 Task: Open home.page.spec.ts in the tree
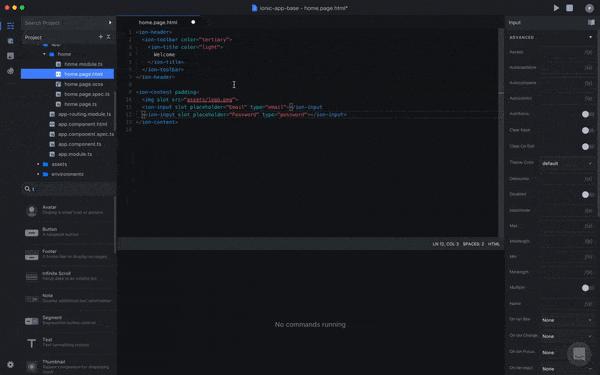87,94
